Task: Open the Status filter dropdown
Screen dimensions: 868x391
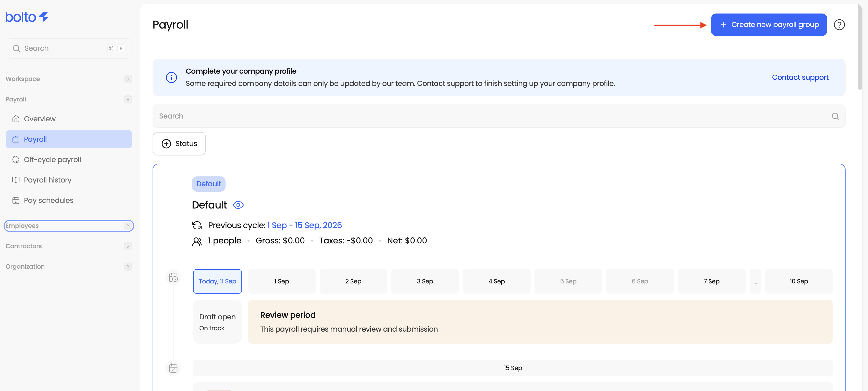Action: (179, 144)
